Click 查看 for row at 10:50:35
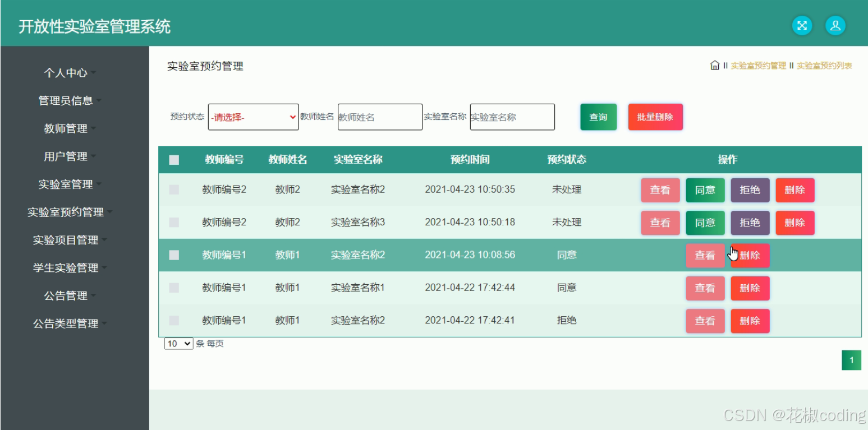 [660, 190]
